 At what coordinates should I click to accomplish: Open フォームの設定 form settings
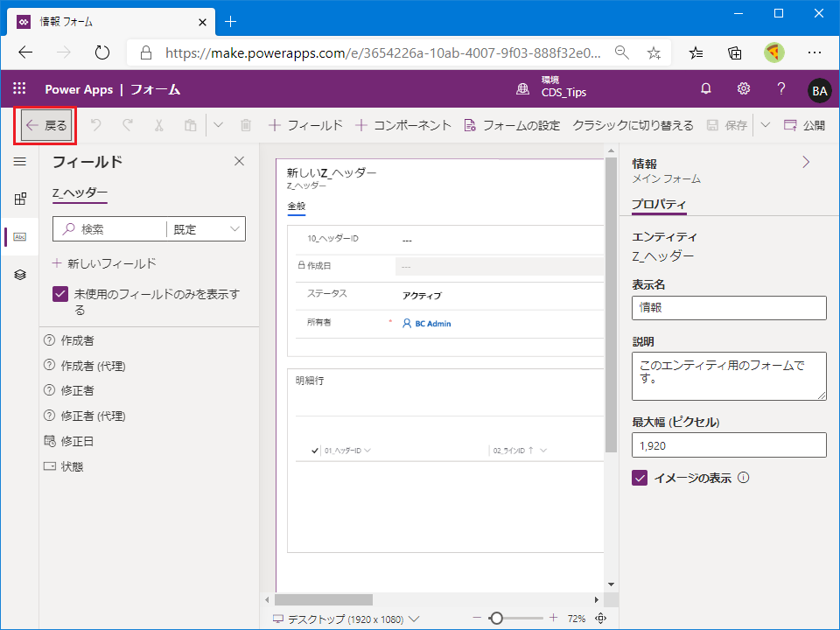(x=512, y=125)
